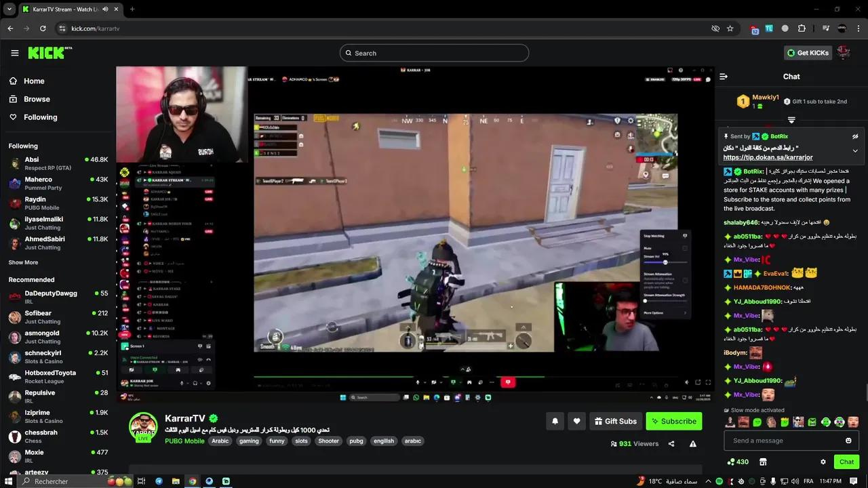Open chessbrah channel in Recommended
The image size is (868, 488).
58,436
